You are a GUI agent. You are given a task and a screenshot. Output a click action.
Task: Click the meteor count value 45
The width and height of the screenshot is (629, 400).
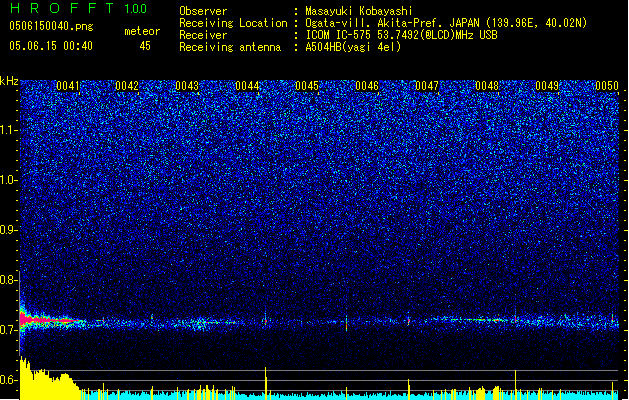tap(145, 46)
